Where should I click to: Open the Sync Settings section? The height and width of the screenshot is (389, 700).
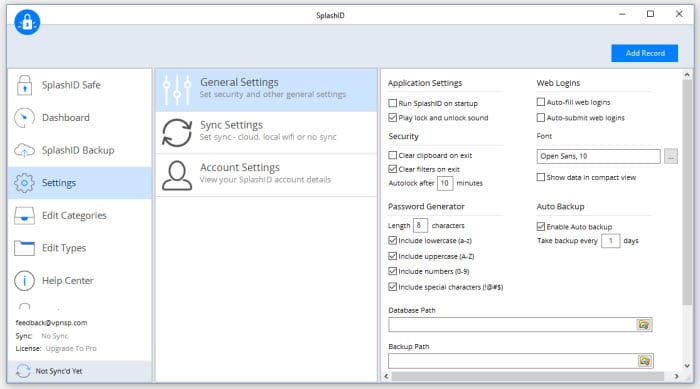coord(266,133)
